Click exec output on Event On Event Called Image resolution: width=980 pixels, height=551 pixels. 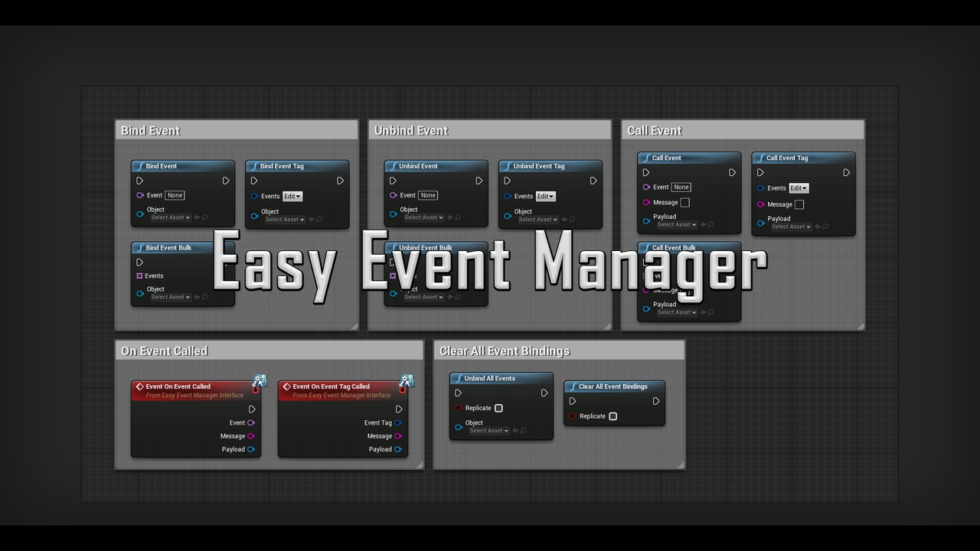(x=252, y=409)
